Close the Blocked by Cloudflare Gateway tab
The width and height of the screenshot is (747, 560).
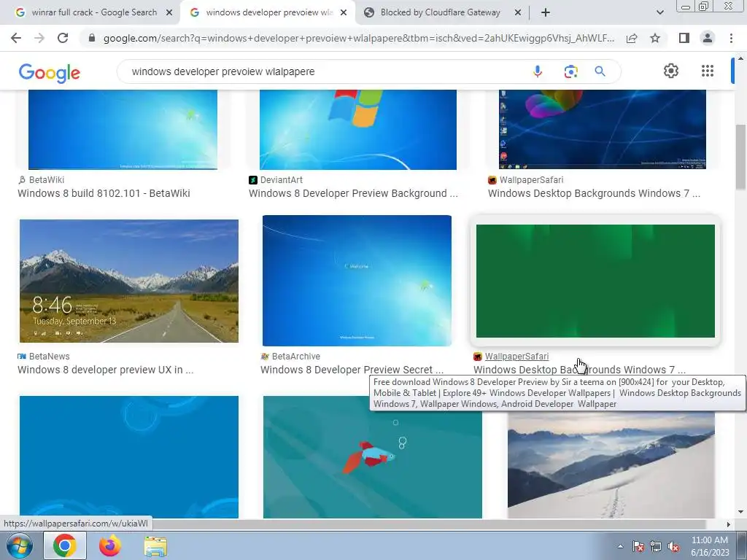click(518, 12)
